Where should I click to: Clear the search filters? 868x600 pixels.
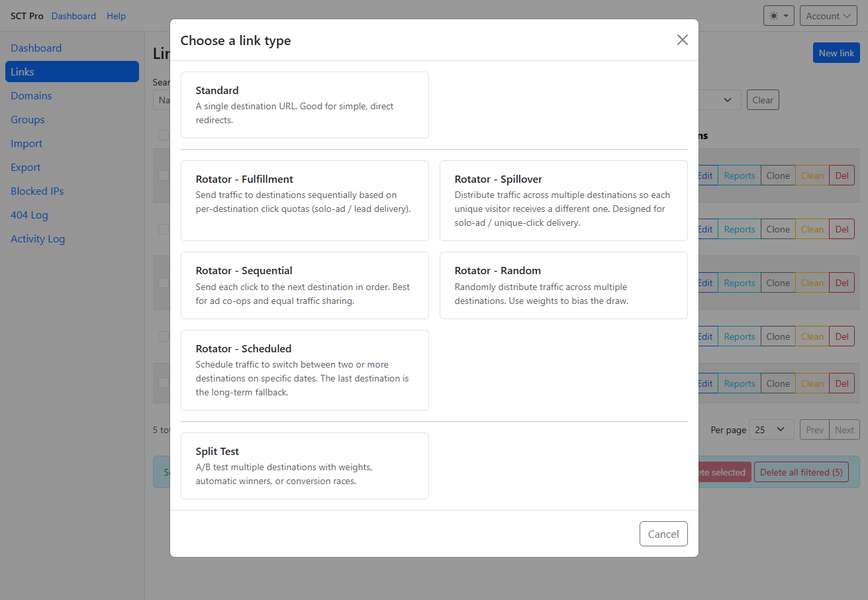coord(763,100)
